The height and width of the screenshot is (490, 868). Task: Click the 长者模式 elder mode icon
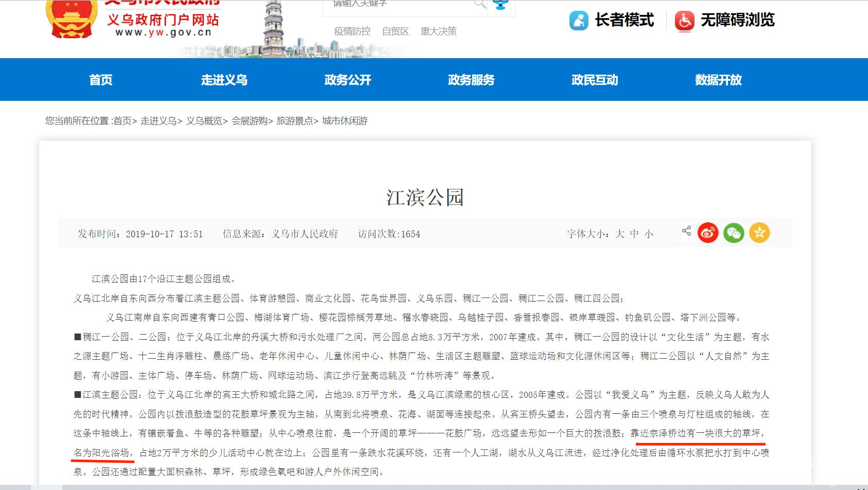click(579, 21)
